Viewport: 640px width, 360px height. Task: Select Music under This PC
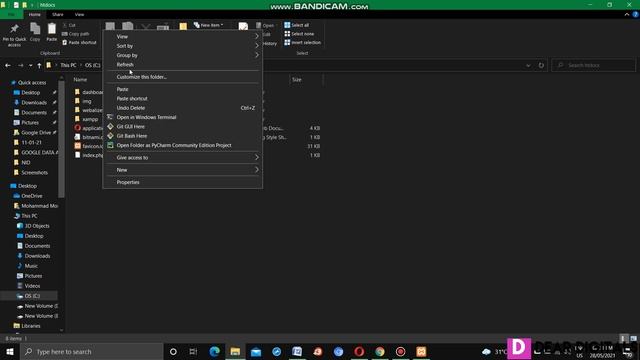click(x=31, y=266)
